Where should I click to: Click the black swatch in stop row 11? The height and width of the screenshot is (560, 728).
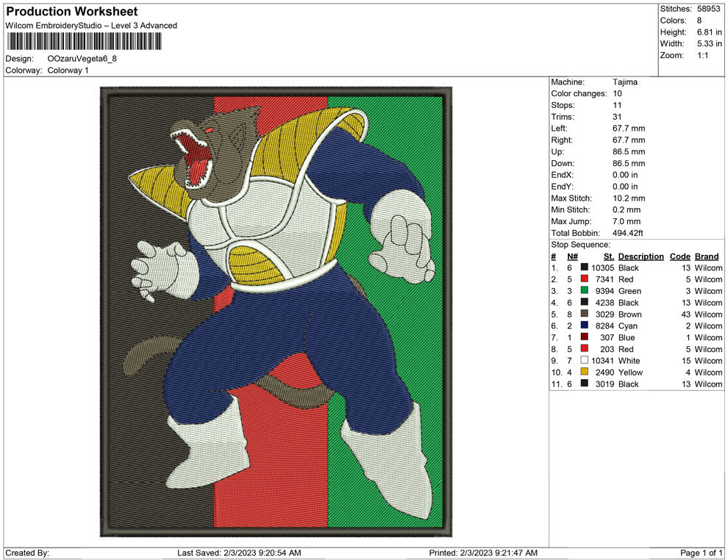coord(585,383)
